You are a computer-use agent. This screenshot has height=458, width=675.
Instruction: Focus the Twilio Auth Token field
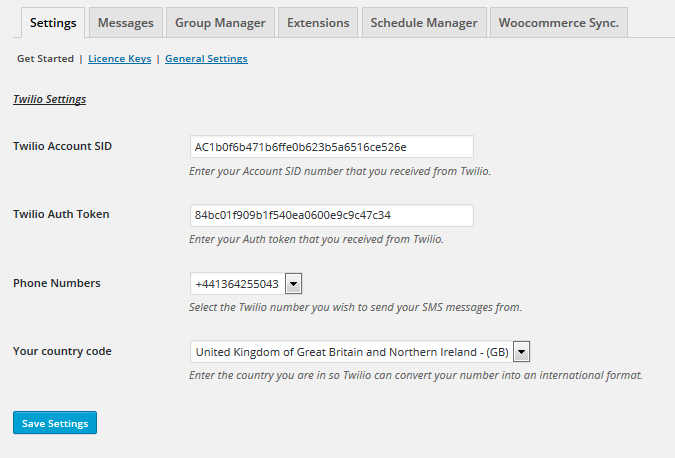click(x=331, y=215)
